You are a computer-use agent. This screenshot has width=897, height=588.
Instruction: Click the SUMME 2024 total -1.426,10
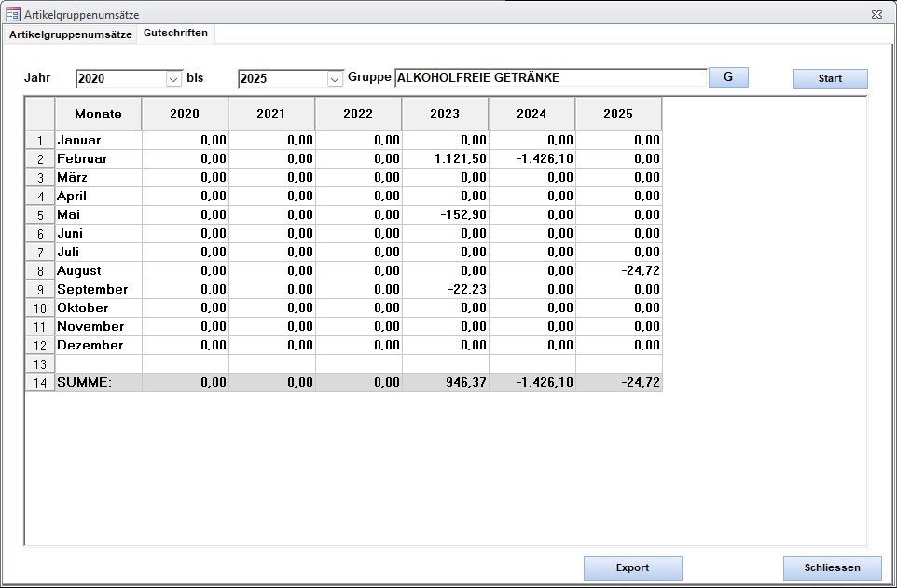tap(531, 383)
